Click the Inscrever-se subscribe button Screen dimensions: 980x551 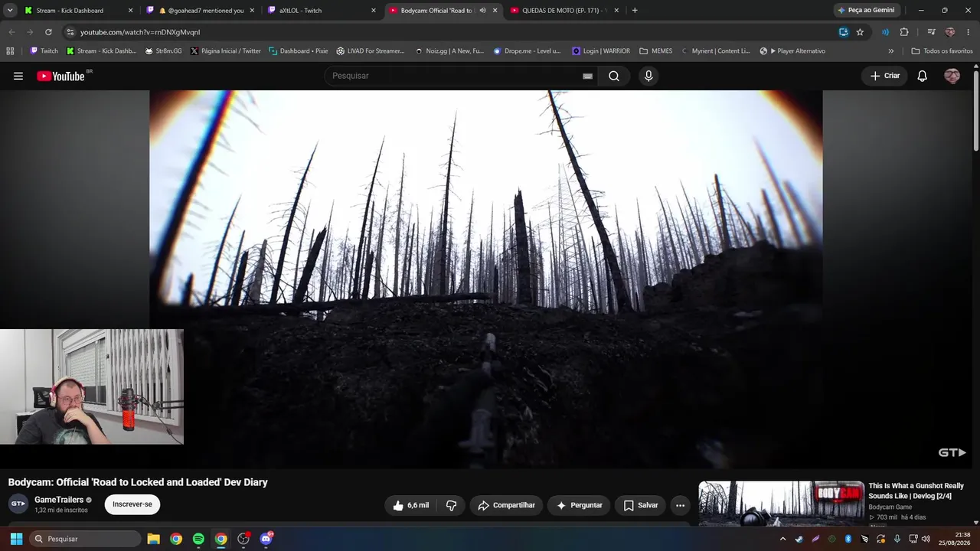132,504
